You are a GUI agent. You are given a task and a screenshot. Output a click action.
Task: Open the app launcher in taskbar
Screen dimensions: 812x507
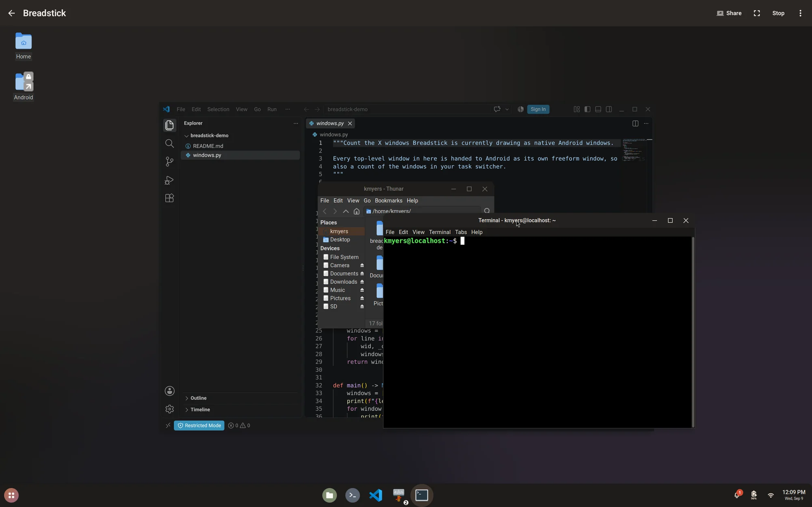click(11, 495)
